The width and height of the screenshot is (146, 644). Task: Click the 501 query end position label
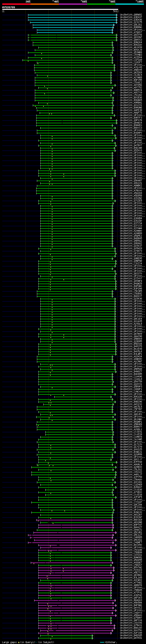tap(115, 11)
